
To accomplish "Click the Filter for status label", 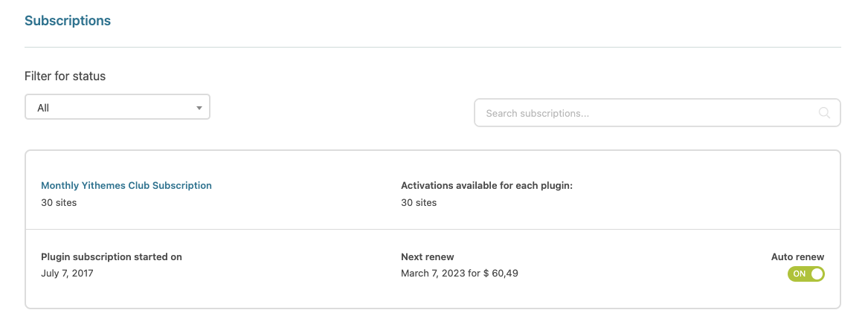I will pos(65,77).
